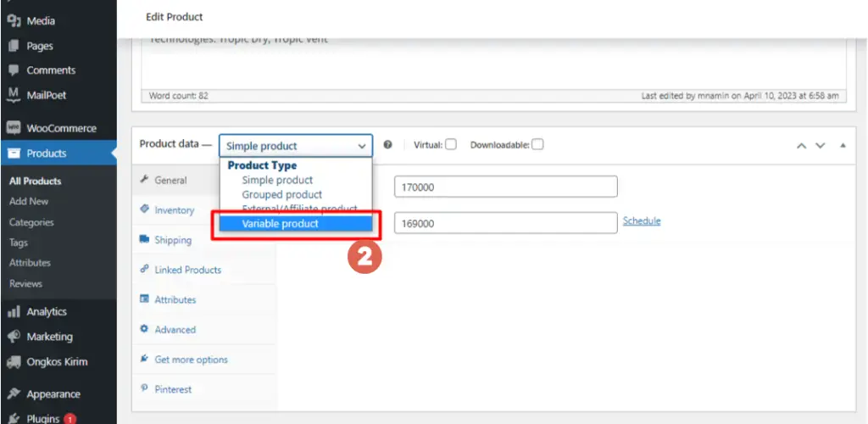Click the Last edited by mnamin text
Screen dimensions: 868x424
tap(740, 96)
